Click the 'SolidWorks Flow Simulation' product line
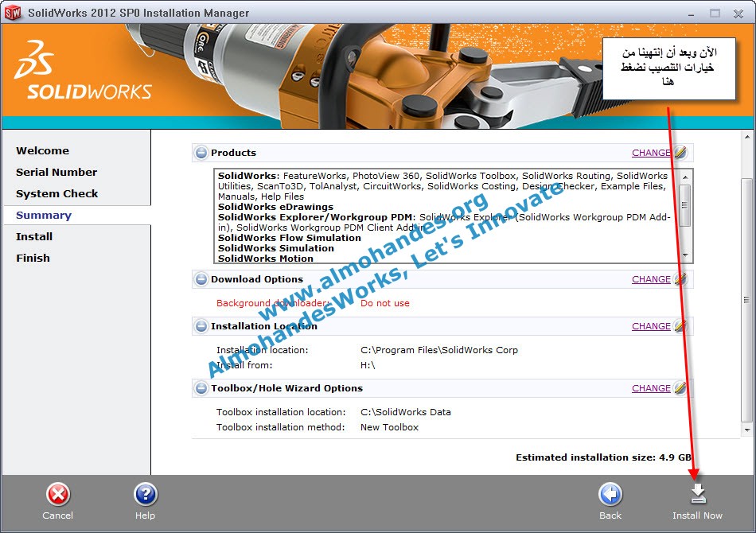Viewport: 756px width, 533px height. [x=290, y=238]
